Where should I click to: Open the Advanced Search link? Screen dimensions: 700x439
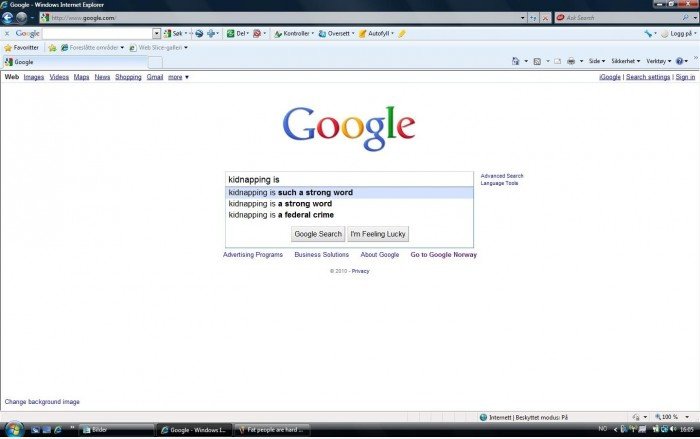click(502, 176)
